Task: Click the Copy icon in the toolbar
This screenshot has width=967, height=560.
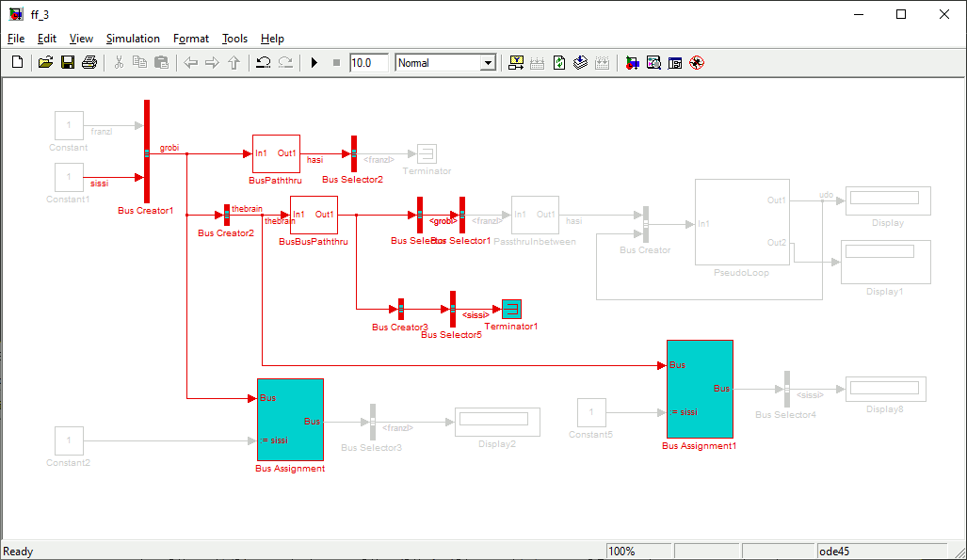Action: [140, 62]
